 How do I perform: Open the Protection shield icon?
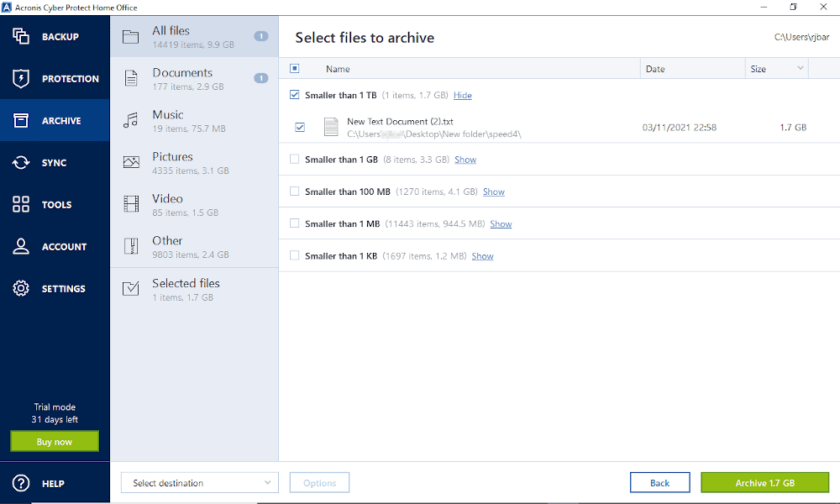(21, 78)
